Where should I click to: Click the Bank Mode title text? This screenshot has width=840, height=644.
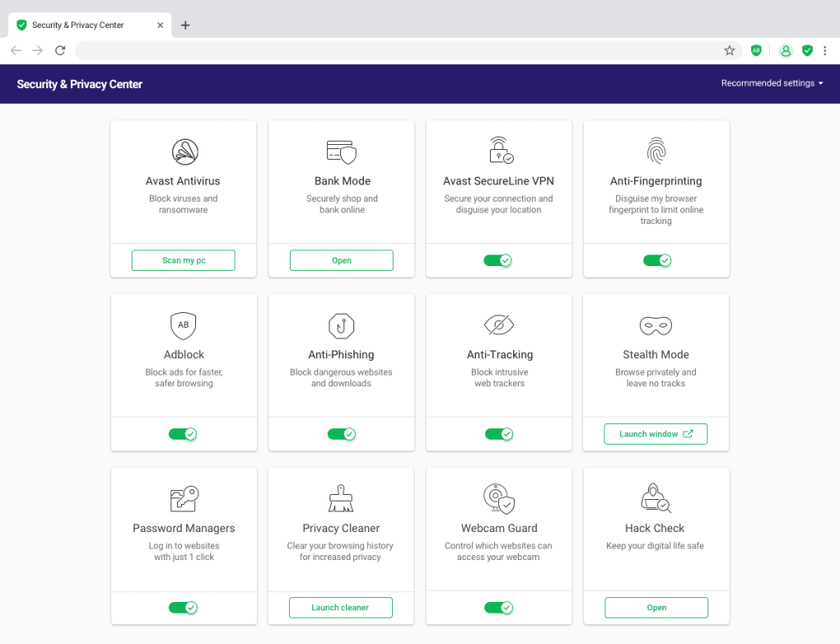point(343,181)
